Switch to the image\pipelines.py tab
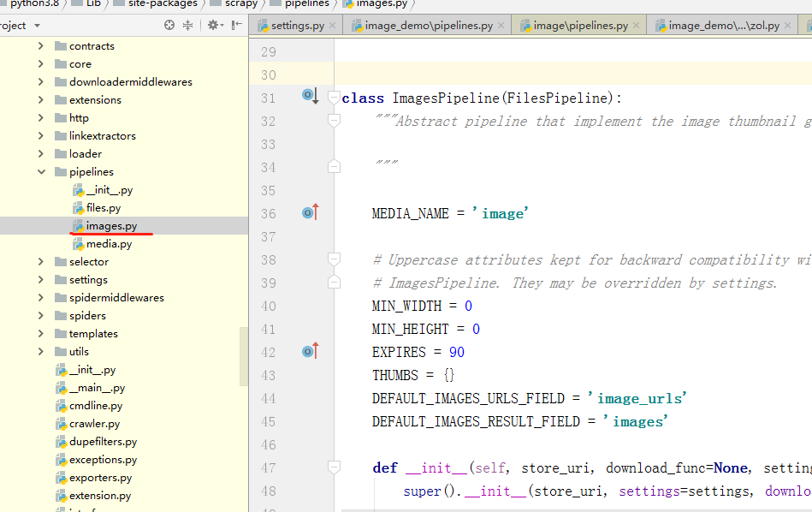This screenshot has height=512, width=812. click(x=580, y=26)
